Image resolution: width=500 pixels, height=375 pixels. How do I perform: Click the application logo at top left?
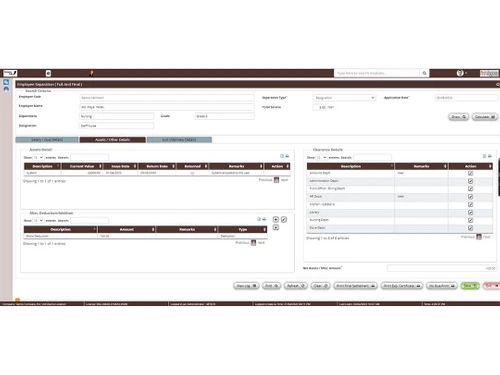click(x=10, y=73)
